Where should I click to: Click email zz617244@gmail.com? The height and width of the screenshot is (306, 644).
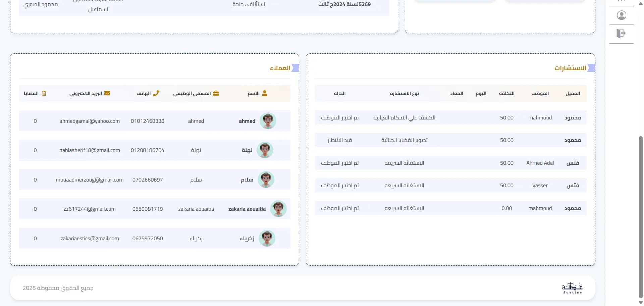click(x=90, y=209)
